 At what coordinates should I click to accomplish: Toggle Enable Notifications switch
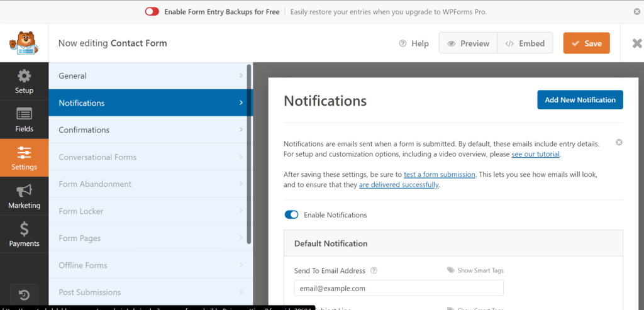(x=291, y=215)
